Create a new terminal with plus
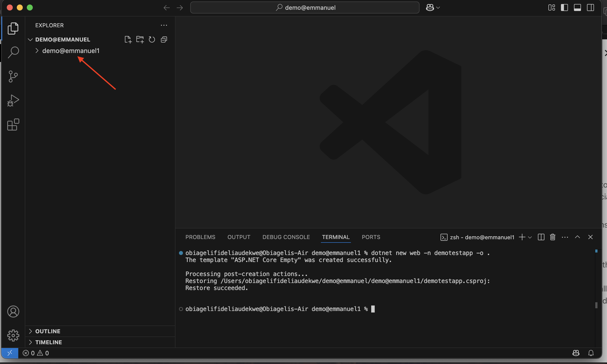 click(522, 237)
